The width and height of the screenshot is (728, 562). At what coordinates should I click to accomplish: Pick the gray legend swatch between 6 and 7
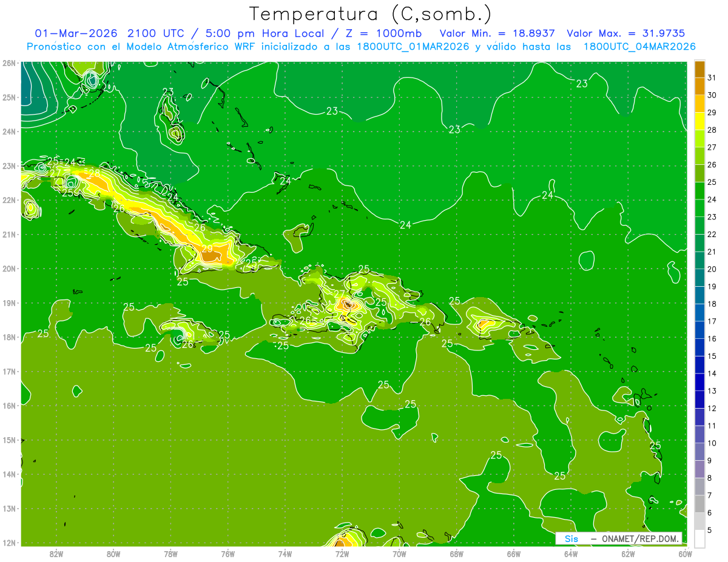coord(699,504)
